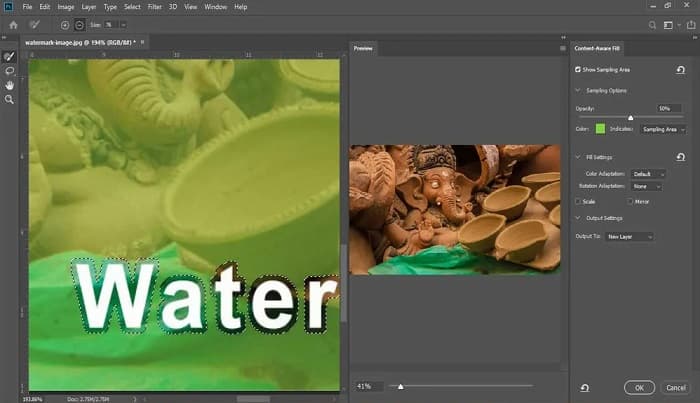700x403 pixels.
Task: Click the Photoshop logo icon
Action: click(8, 7)
